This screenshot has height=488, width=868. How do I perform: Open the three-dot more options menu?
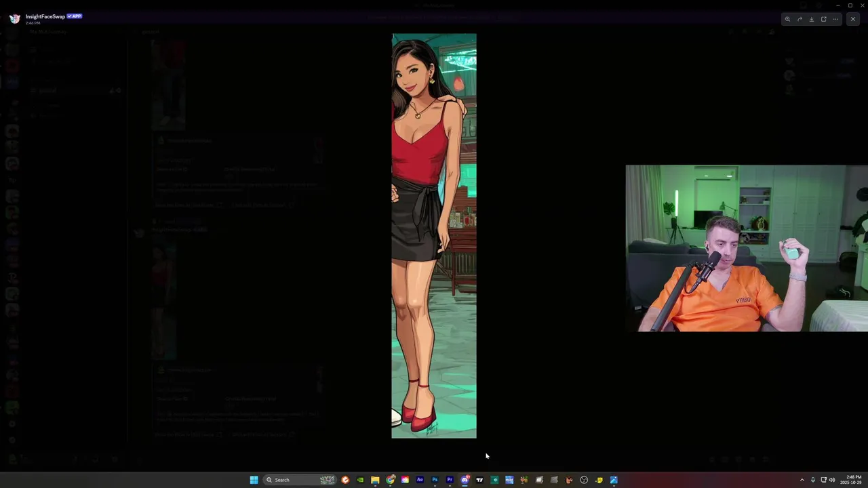pyautogui.click(x=835, y=19)
